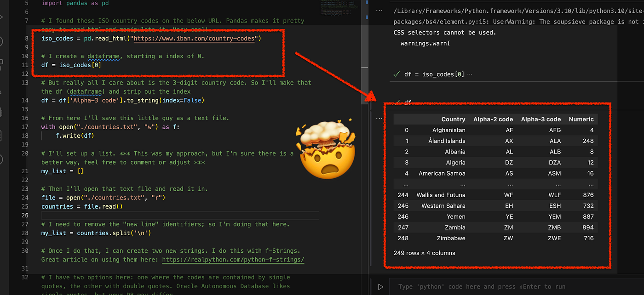Select the Yemen country cell
Viewport: 644px width, 295px height.
click(x=456, y=216)
